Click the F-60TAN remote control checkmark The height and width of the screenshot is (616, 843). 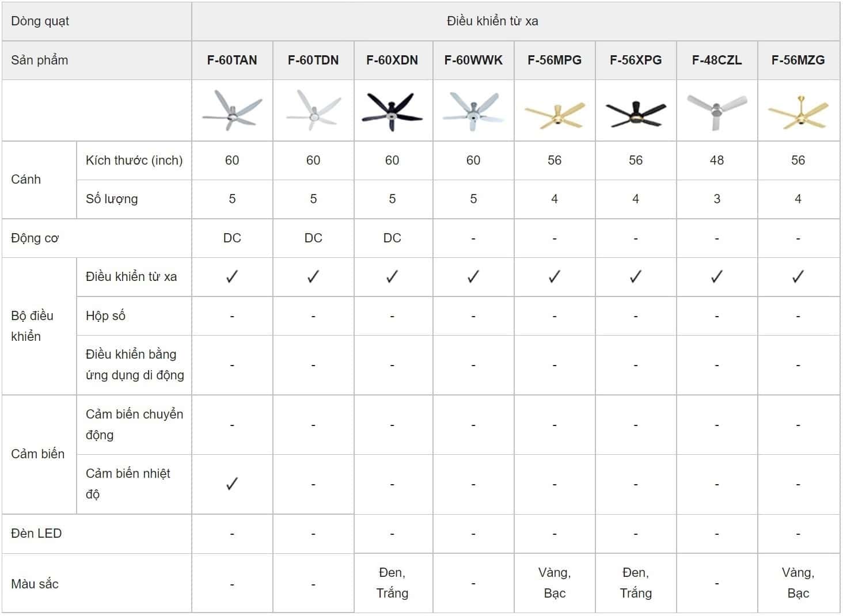click(x=232, y=277)
